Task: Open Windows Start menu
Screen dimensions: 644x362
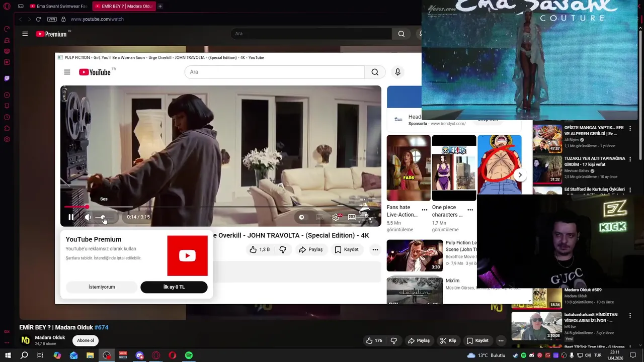Action: (x=8, y=355)
